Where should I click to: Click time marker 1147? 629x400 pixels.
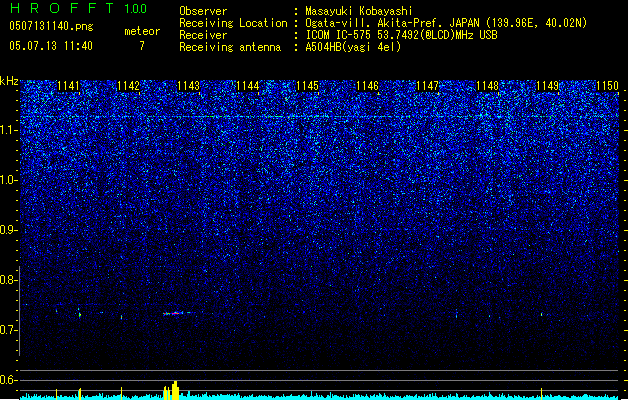(x=428, y=86)
